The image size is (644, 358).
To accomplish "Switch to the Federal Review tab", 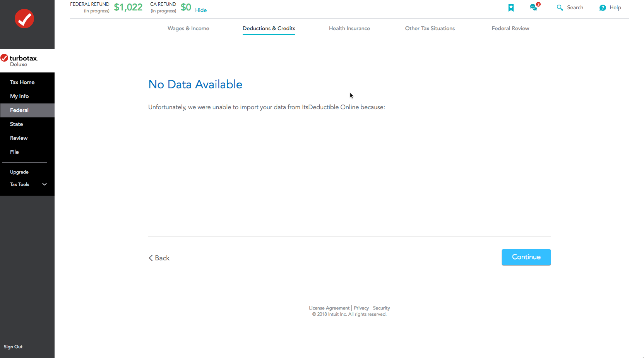I will [510, 28].
